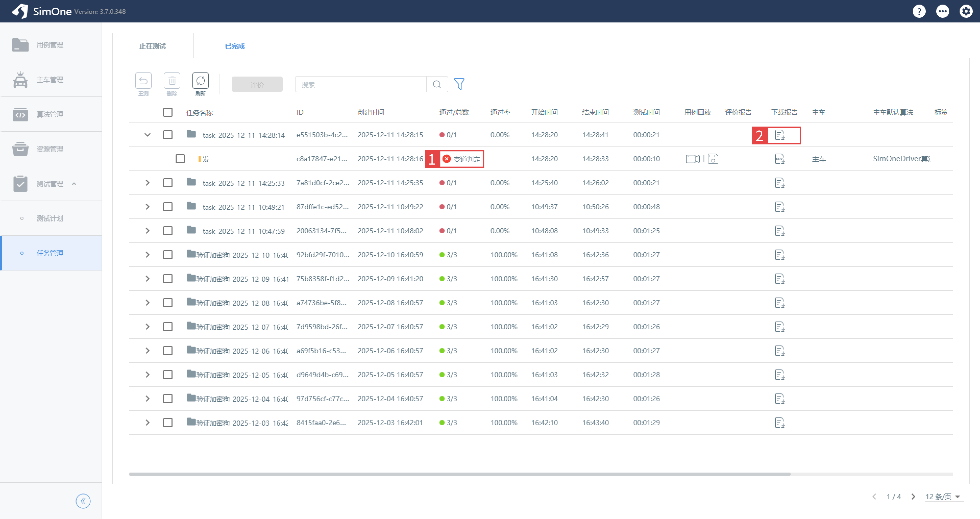Play case replay camera icon for 变道 row
Screen dimensions: 980x519
coord(692,159)
